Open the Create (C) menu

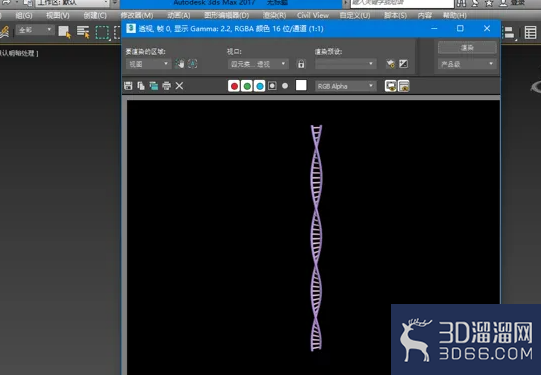pyautogui.click(x=95, y=16)
